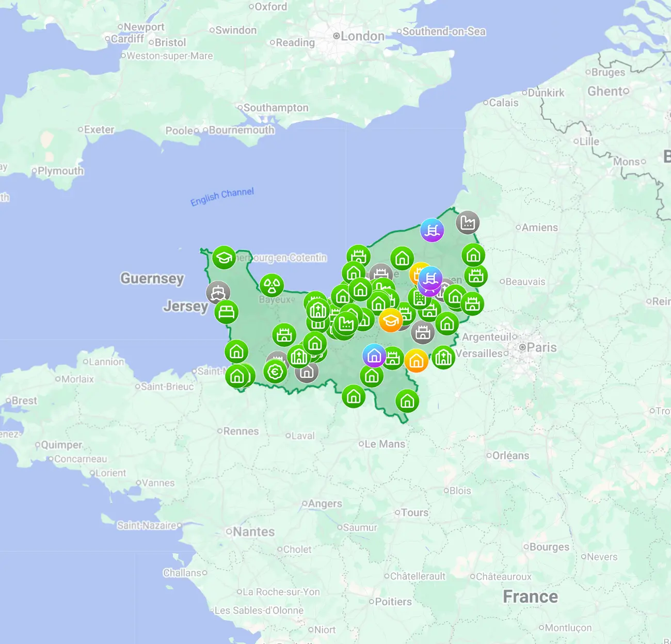Select the gray factory marker
Screen dimensions: 671x644
(468, 222)
